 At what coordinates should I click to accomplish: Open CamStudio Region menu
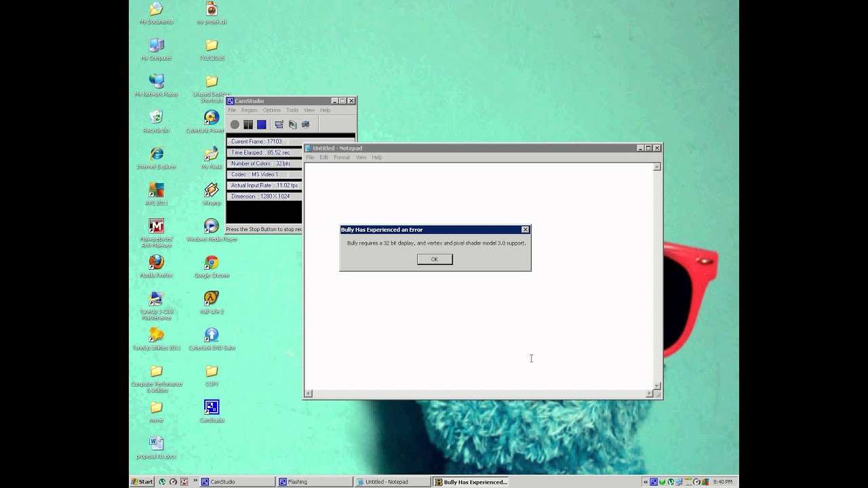click(249, 110)
